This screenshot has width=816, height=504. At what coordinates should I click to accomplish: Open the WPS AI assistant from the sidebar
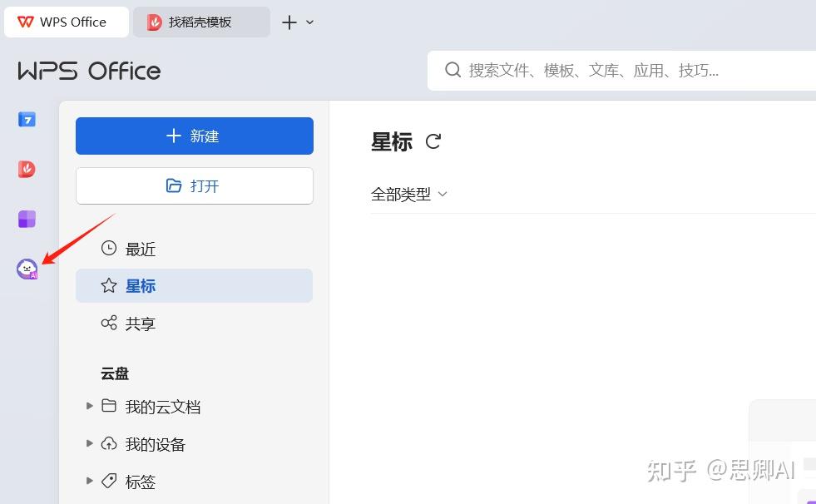[x=26, y=268]
